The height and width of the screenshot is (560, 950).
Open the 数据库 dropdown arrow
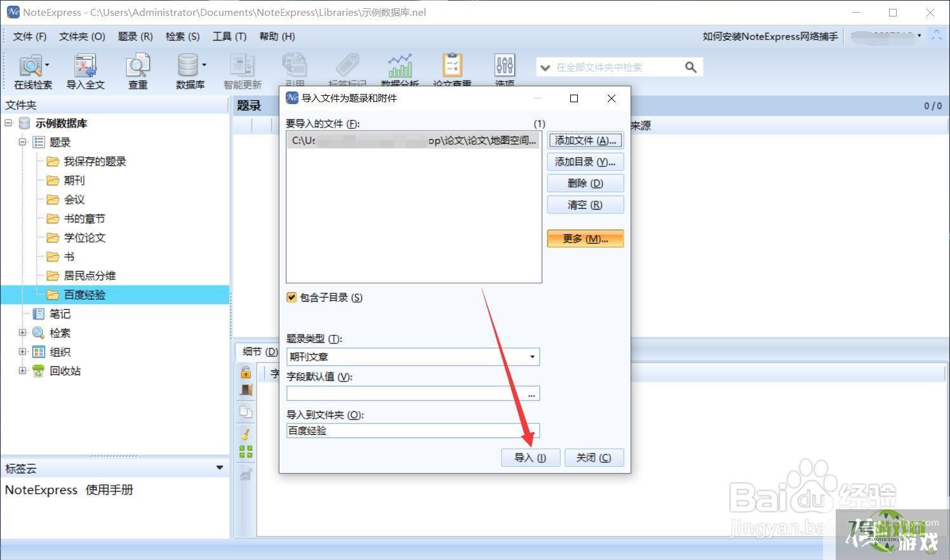(204, 65)
